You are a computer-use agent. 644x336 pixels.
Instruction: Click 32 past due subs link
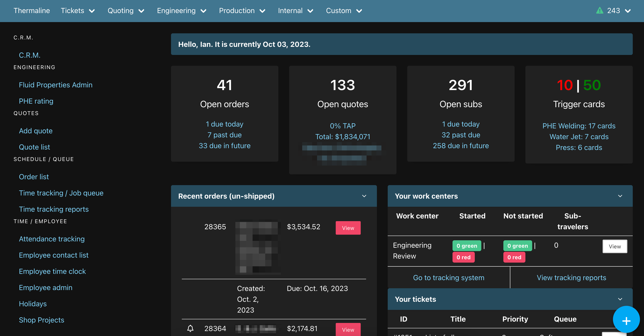461,135
